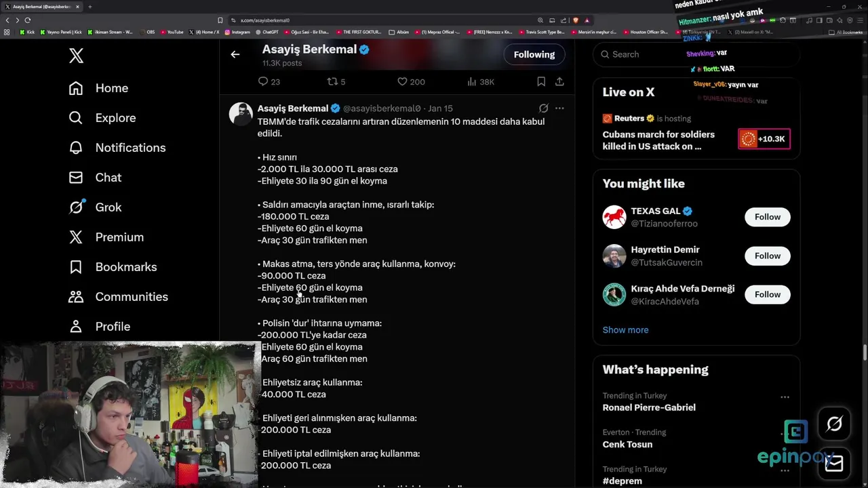Open the Premium page
This screenshot has height=488, width=868.
pos(106,237)
